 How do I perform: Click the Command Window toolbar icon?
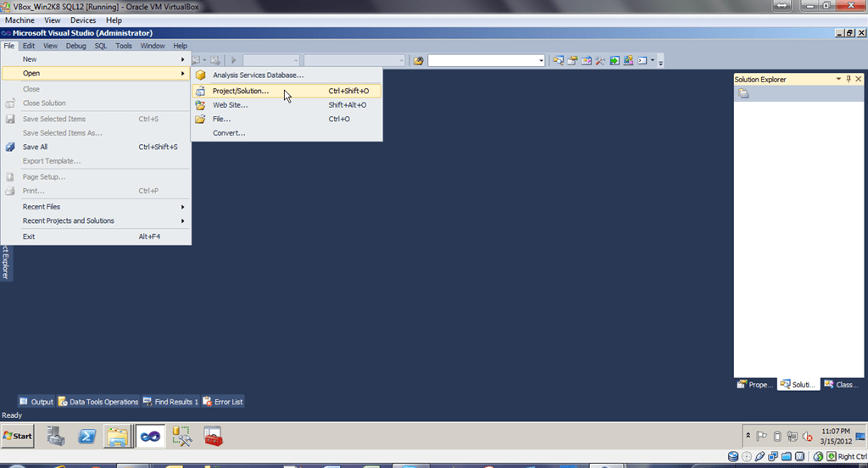coord(643,60)
